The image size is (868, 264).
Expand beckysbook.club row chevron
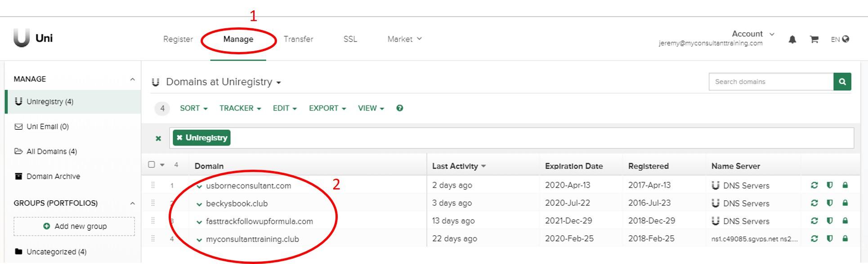[x=199, y=204]
